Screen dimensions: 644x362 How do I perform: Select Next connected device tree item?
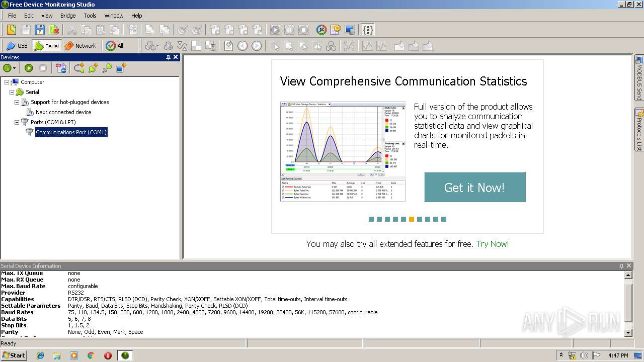click(x=63, y=112)
